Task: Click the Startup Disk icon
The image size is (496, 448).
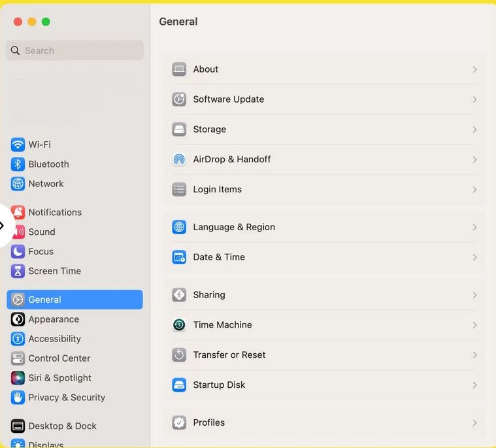Action: pos(179,385)
